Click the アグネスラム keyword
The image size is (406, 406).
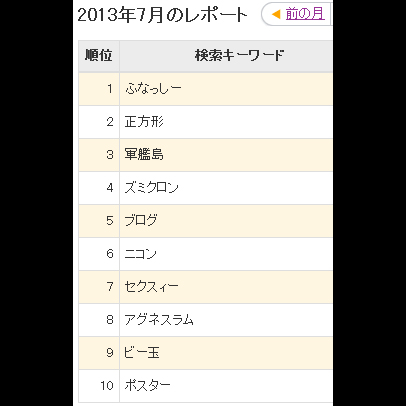point(159,320)
